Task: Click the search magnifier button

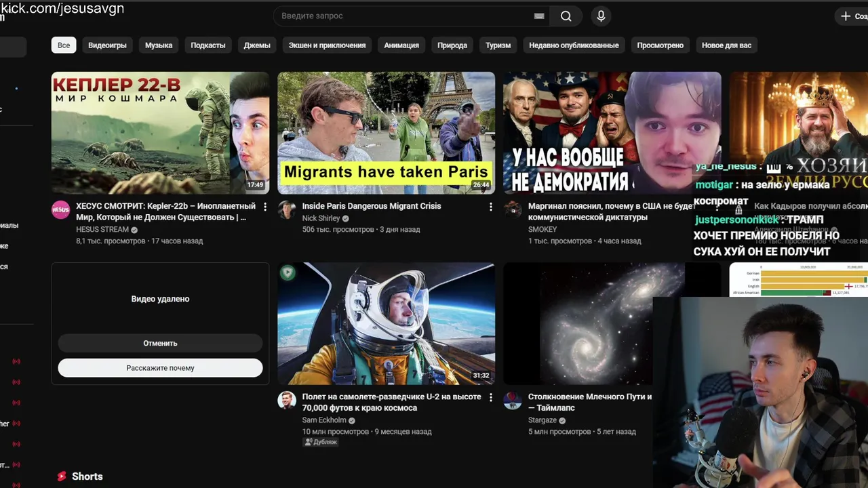Action: point(566,16)
